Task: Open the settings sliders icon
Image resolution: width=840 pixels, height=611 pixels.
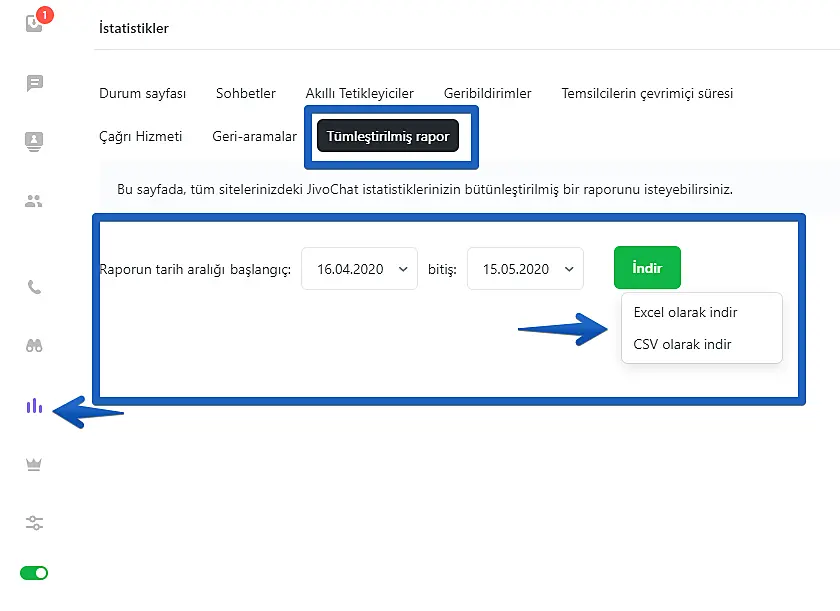Action: [x=35, y=523]
